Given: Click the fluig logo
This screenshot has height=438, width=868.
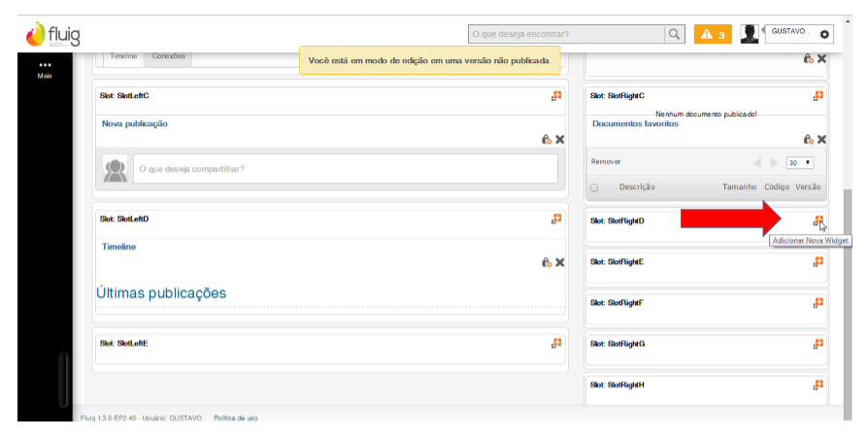Looking at the screenshot, I should [x=53, y=35].
